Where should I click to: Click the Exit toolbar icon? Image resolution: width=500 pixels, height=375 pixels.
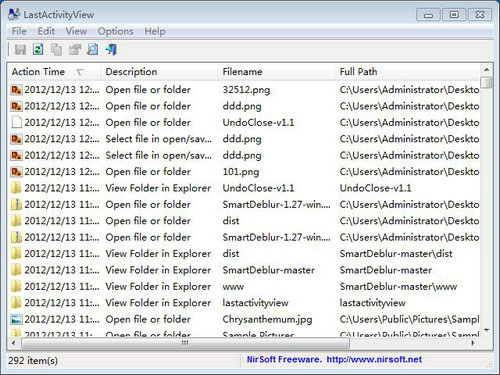[111, 50]
